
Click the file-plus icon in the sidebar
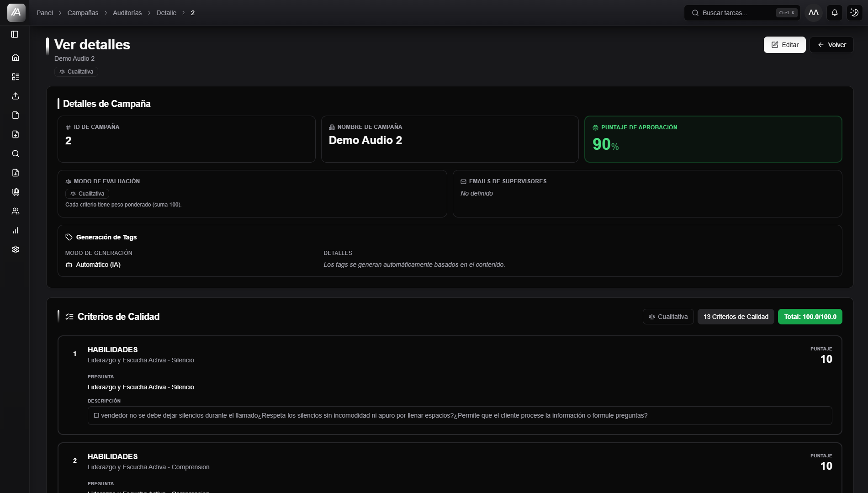[16, 134]
